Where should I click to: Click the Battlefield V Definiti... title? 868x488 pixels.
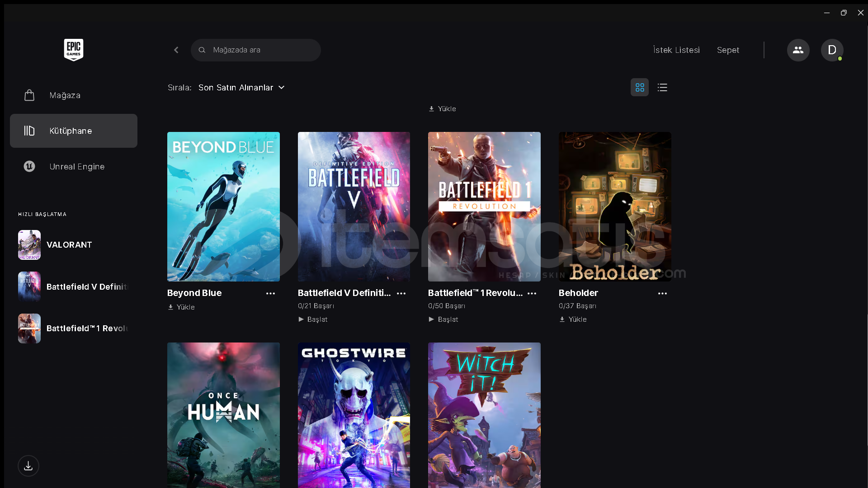[344, 293]
